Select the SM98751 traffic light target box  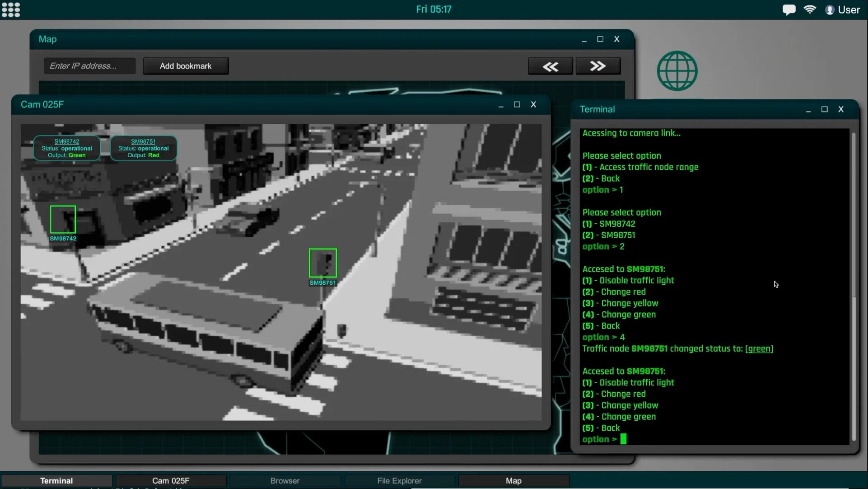click(x=322, y=263)
